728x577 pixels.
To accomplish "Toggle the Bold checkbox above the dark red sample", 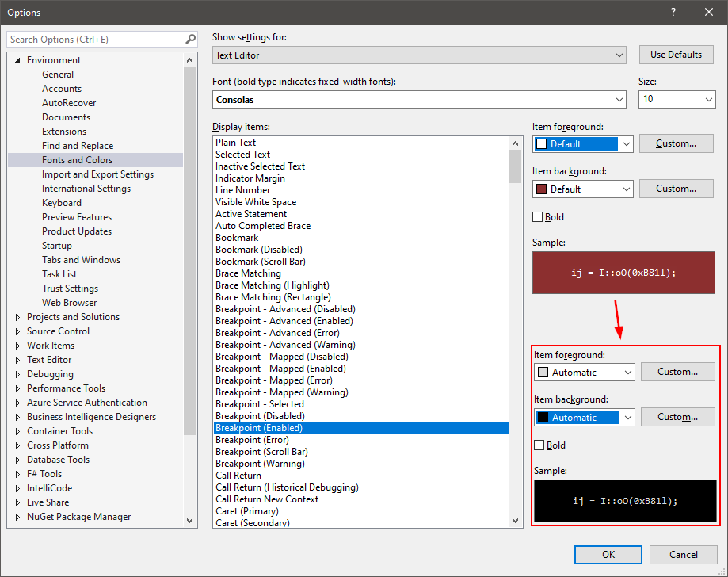I will click(538, 217).
